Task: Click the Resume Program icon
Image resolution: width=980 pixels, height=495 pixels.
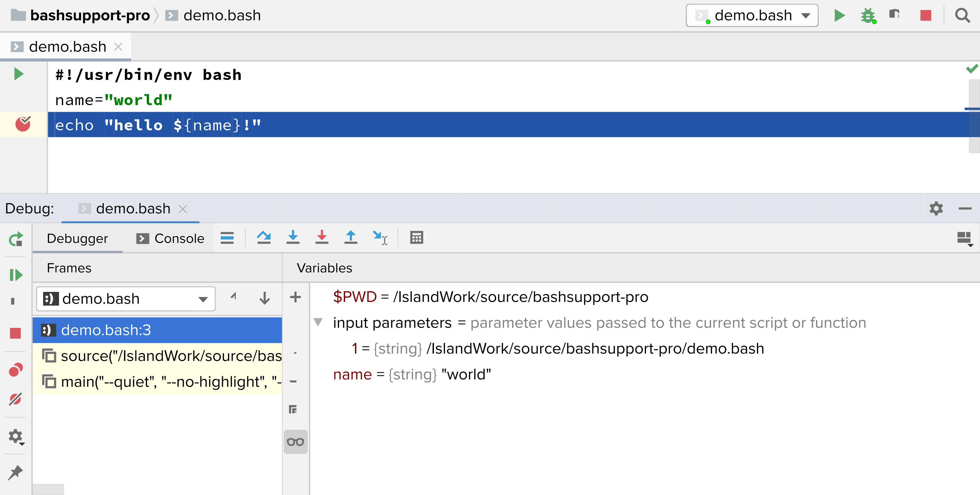Action: coord(16,275)
